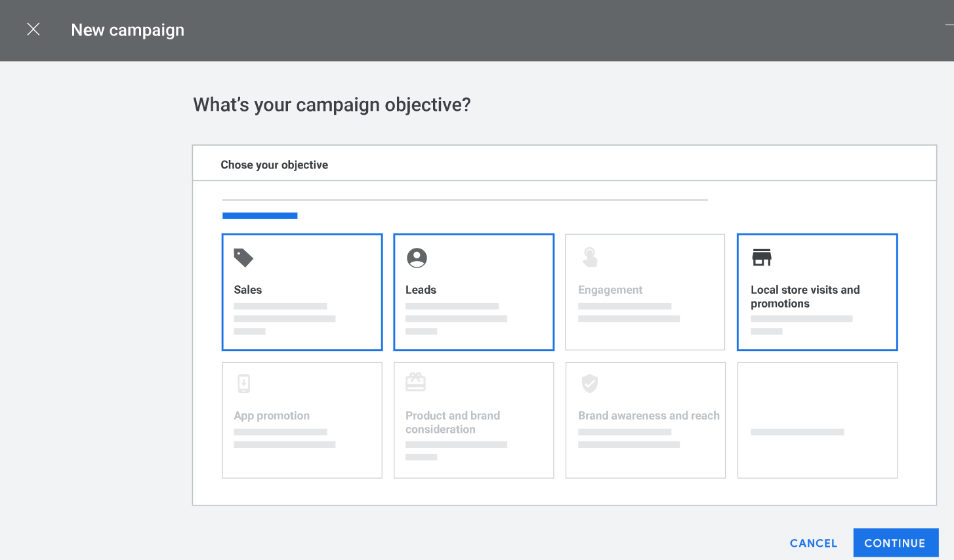Choose the App promotion label
The height and width of the screenshot is (560, 954).
click(272, 416)
